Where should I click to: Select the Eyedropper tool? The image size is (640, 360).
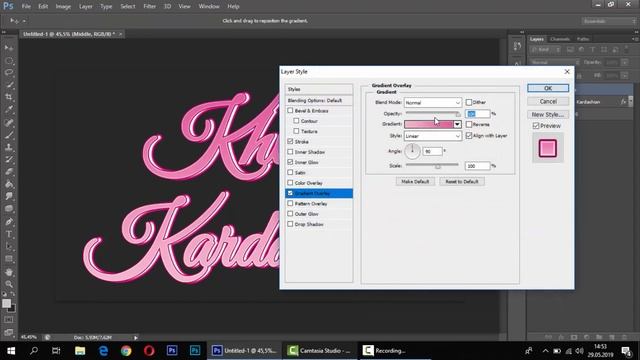9,109
